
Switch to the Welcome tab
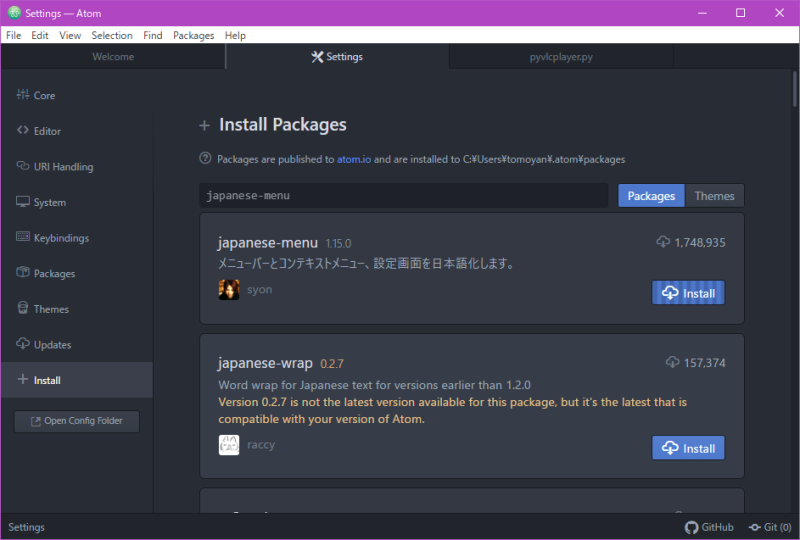(x=113, y=57)
